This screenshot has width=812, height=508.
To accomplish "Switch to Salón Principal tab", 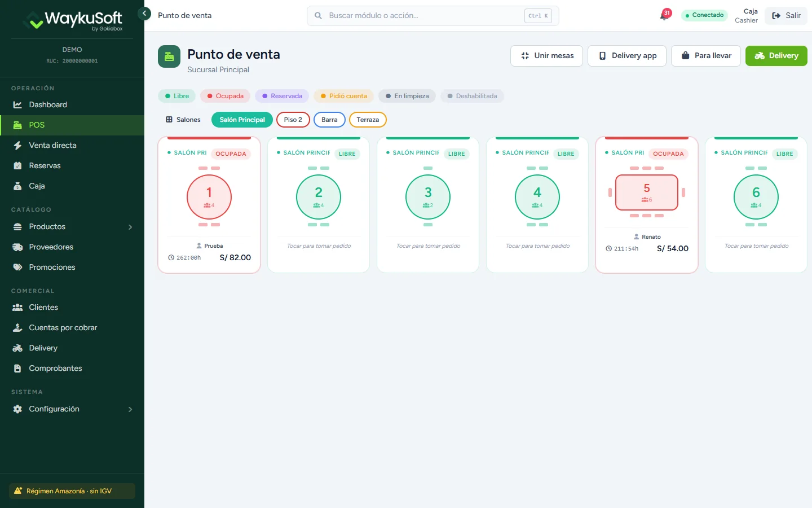I will (x=242, y=120).
